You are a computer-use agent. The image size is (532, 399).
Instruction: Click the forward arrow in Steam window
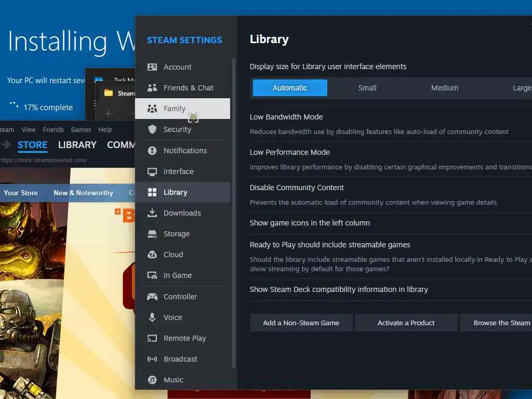(6, 145)
